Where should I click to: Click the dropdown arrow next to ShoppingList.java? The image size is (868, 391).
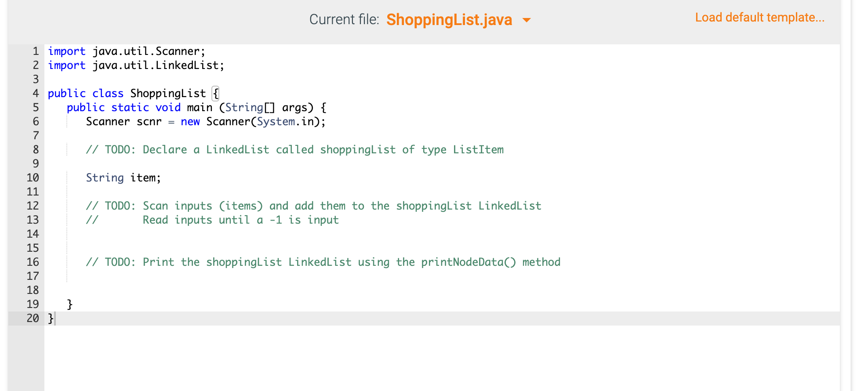pos(527,20)
